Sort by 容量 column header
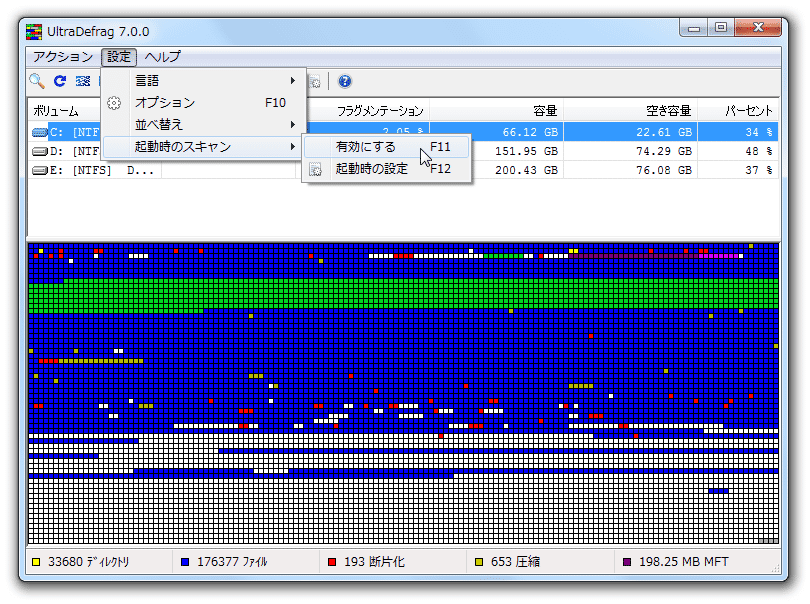 (x=496, y=111)
